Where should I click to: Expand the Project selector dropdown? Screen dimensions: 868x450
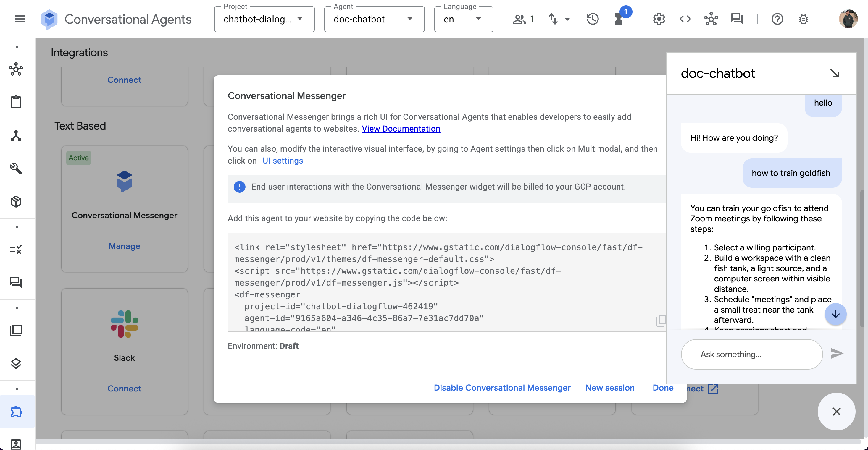tap(300, 19)
